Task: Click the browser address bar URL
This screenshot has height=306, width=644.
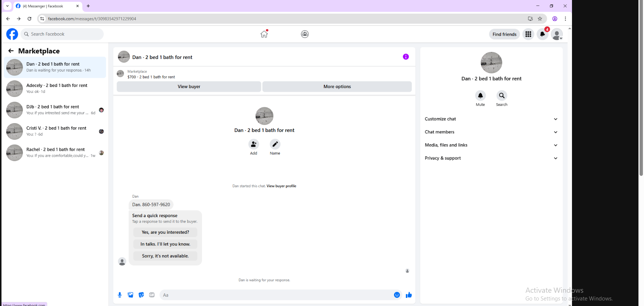Action: (92, 19)
